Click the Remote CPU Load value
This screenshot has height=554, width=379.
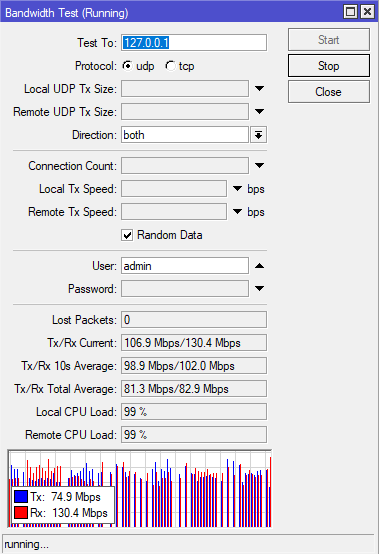click(194, 435)
